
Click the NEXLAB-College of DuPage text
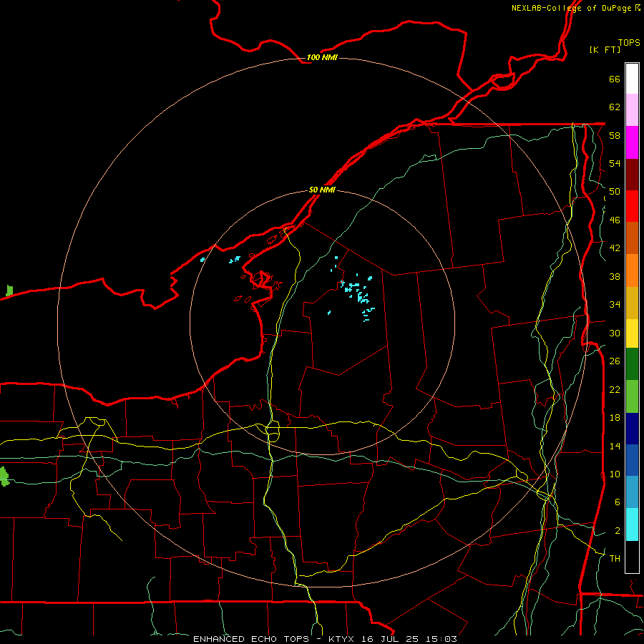pyautogui.click(x=571, y=8)
